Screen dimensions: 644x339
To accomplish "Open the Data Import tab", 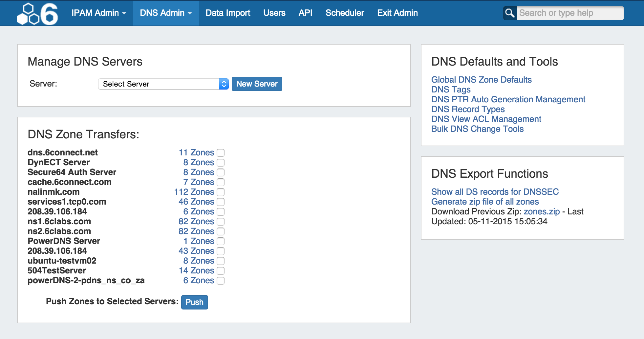I will 228,13.
